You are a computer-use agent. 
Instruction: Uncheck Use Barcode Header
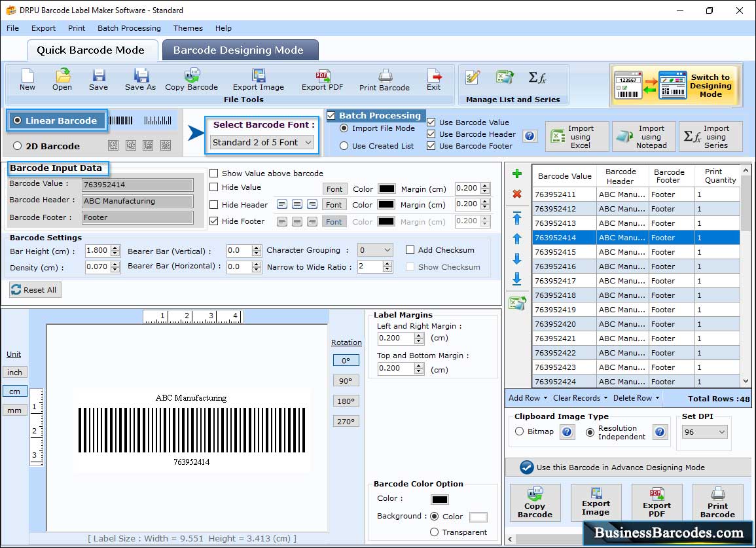click(x=431, y=134)
